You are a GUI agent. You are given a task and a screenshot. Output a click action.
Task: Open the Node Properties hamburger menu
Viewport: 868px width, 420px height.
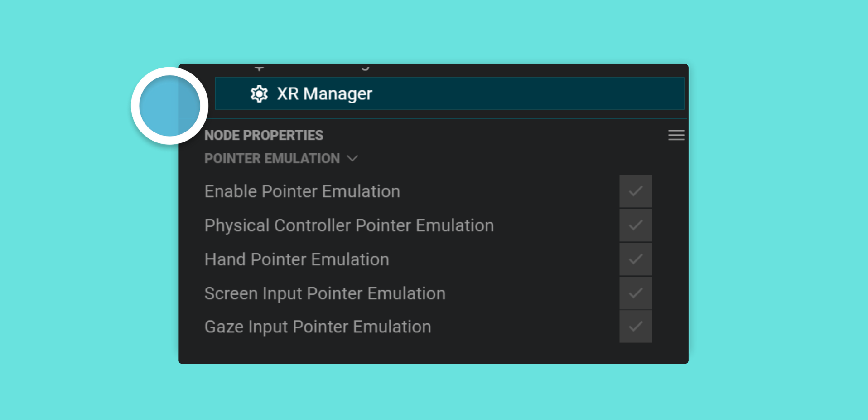676,135
